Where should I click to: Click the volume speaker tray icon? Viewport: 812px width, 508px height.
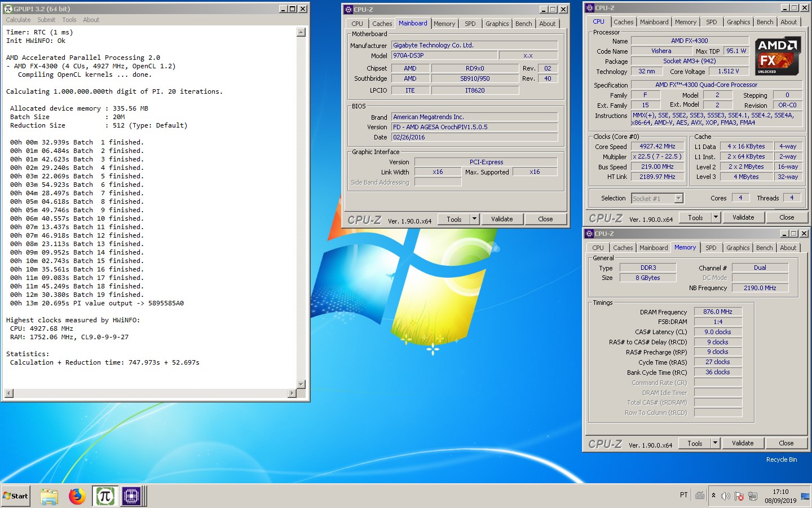tap(726, 496)
